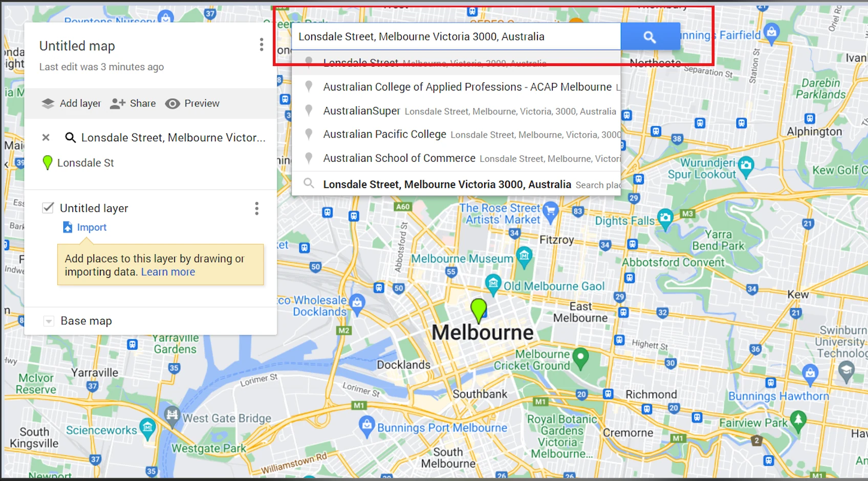This screenshot has width=868, height=481.
Task: Choose the Australian Pacific College suggestion
Action: (456, 135)
